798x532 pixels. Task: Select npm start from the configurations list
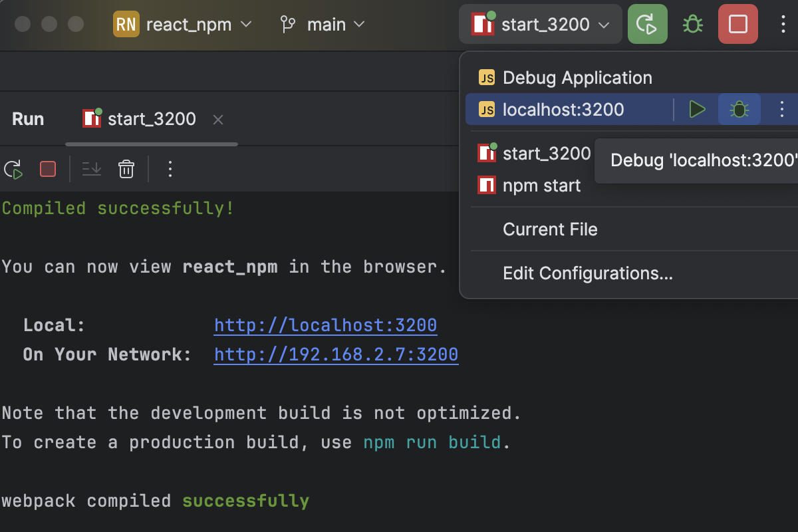coord(541,185)
